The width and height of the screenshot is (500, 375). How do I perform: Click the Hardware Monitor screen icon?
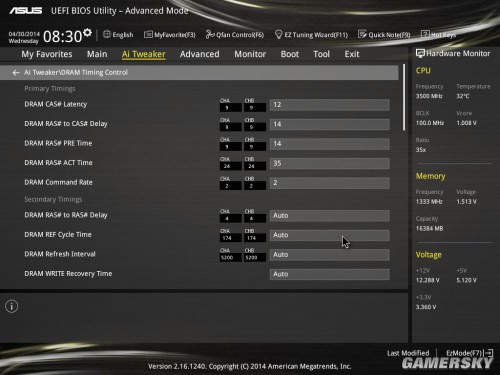click(420, 53)
